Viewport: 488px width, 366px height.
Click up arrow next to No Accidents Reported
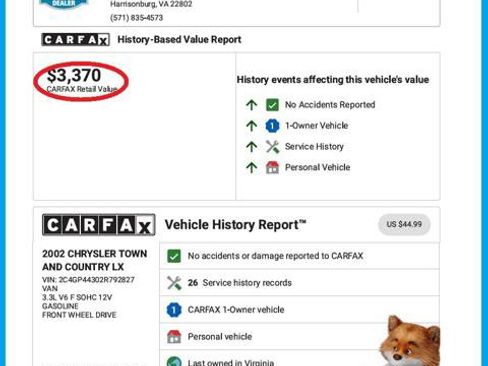(x=252, y=105)
